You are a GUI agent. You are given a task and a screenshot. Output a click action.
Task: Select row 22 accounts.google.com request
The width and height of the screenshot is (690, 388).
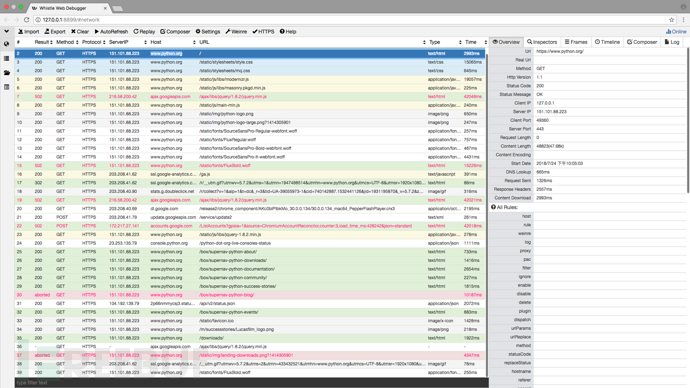[x=250, y=226]
